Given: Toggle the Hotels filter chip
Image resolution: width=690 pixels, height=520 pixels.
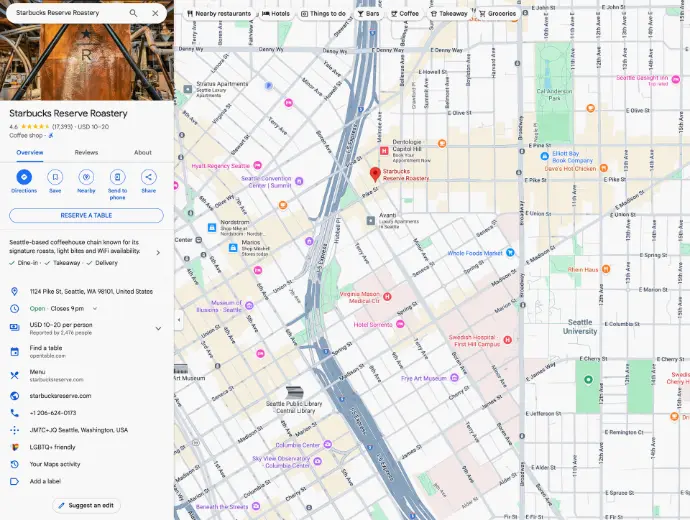Looking at the screenshot, I should coord(276,14).
